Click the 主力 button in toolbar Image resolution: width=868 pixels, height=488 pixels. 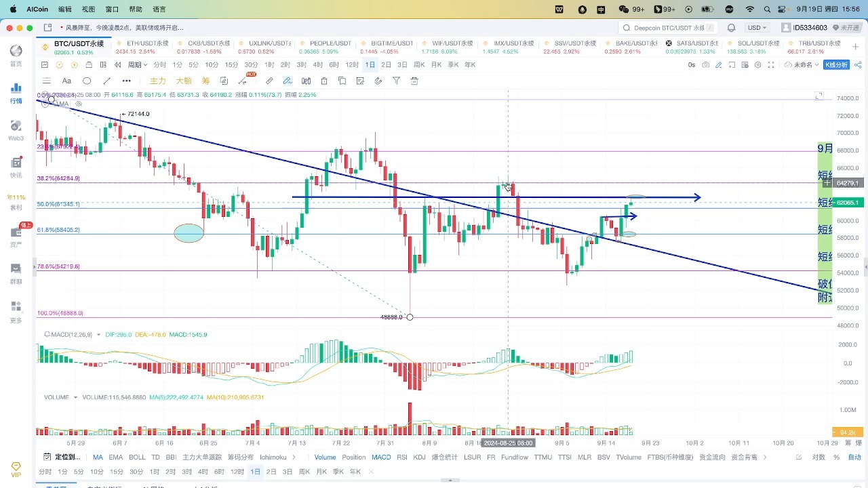pos(157,81)
